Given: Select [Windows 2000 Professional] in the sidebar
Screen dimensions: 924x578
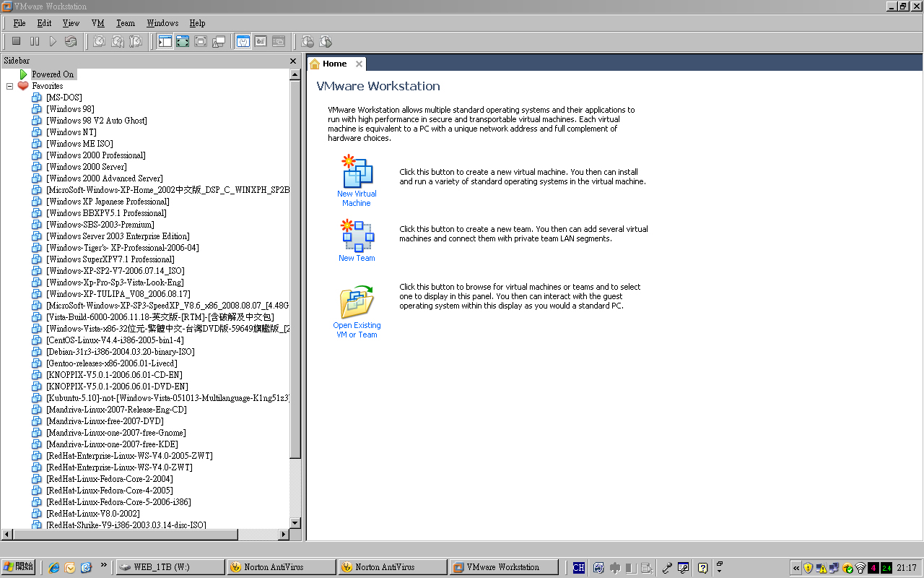Looking at the screenshot, I should 96,155.
